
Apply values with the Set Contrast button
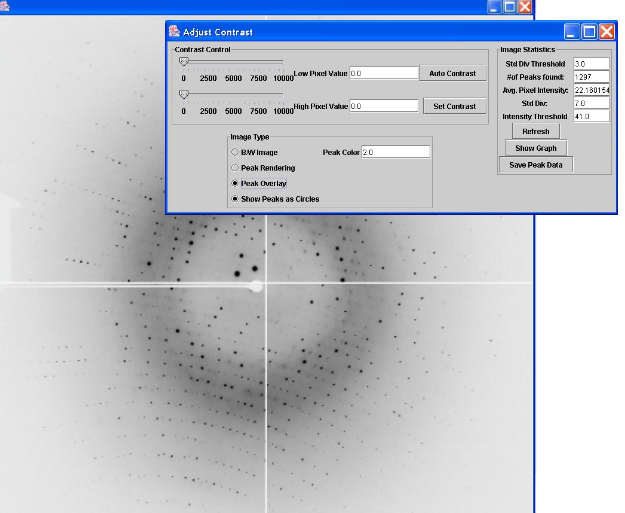pyautogui.click(x=454, y=106)
